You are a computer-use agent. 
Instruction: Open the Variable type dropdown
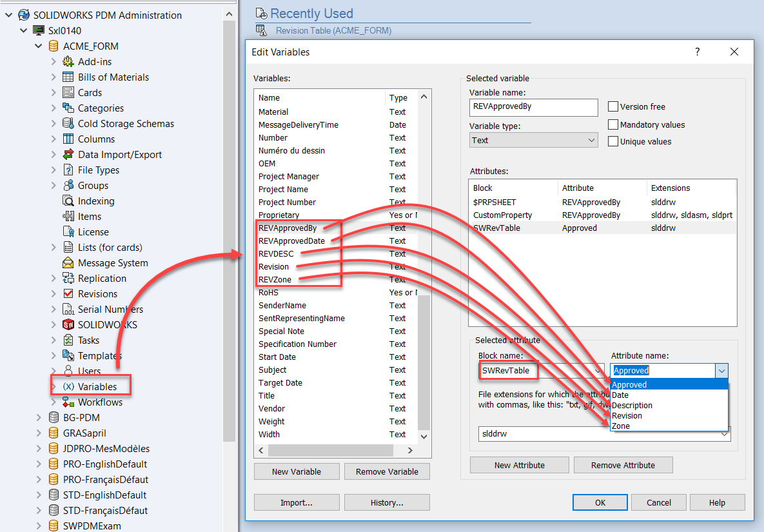click(x=534, y=141)
